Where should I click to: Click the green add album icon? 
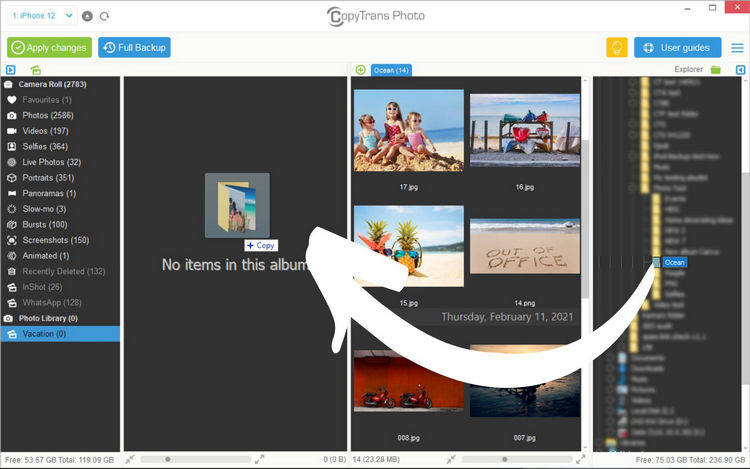360,70
